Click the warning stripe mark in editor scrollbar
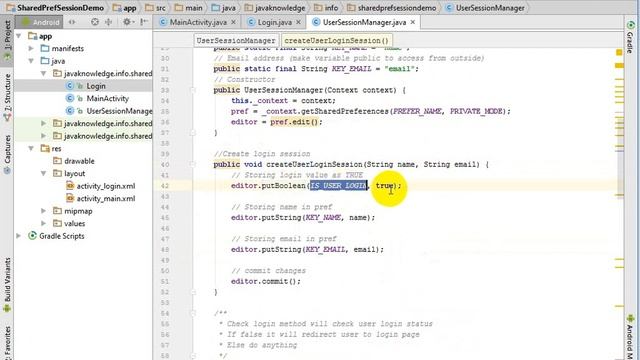Screen dimensions: 640x360 pyautogui.click(x=619, y=65)
